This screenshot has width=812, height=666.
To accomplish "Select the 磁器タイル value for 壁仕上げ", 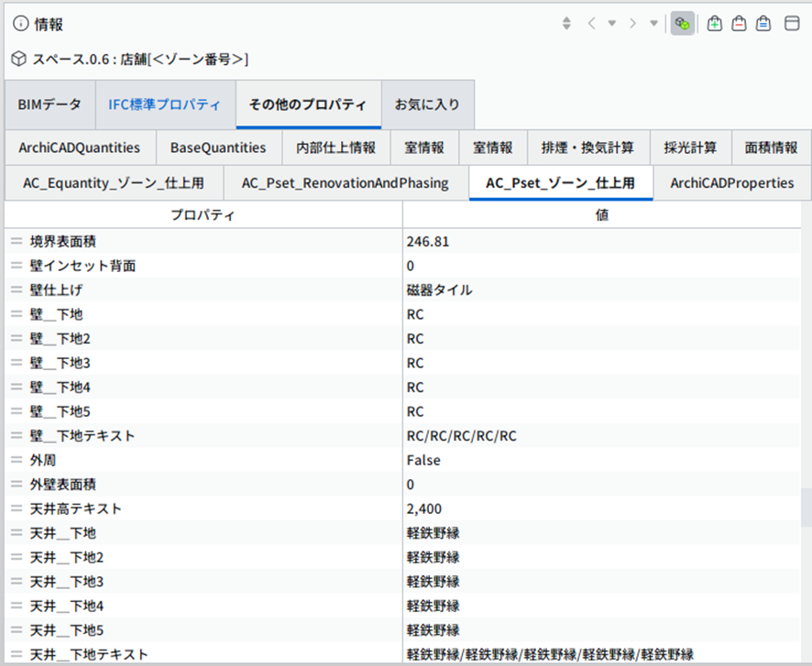I will coord(439,289).
